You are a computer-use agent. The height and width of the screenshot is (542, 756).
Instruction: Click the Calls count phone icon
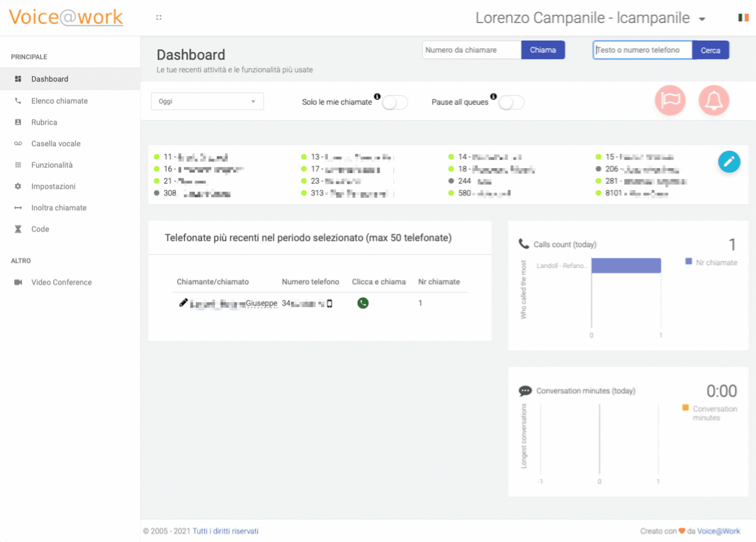pos(524,244)
